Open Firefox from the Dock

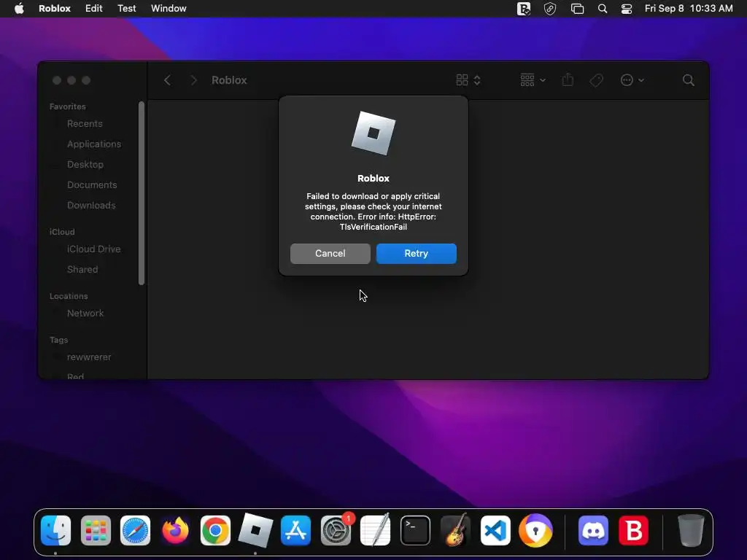click(x=175, y=531)
